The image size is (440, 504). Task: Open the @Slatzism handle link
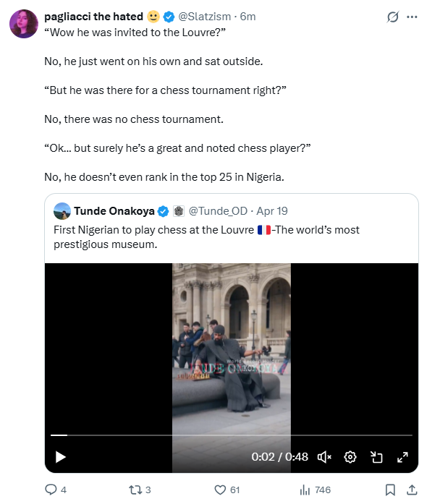(x=205, y=17)
